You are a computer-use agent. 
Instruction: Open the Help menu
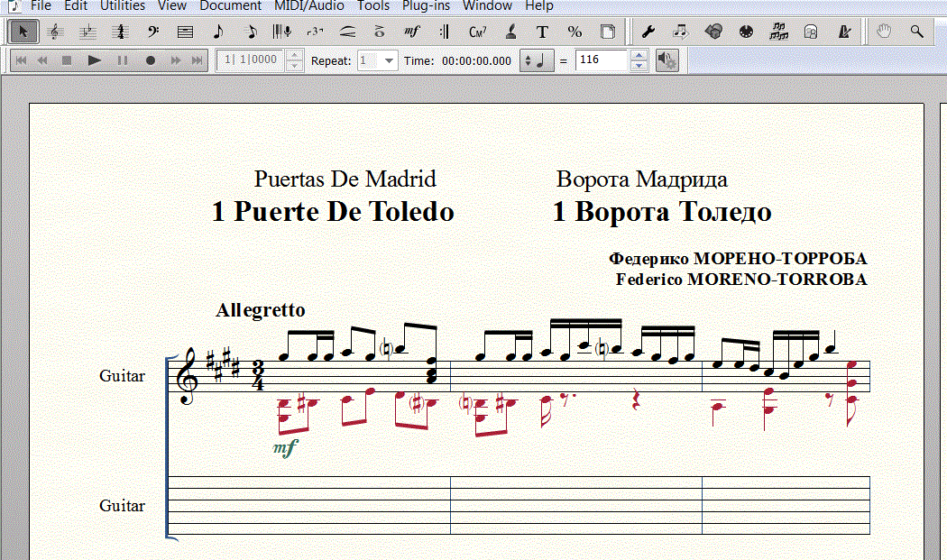tap(539, 6)
